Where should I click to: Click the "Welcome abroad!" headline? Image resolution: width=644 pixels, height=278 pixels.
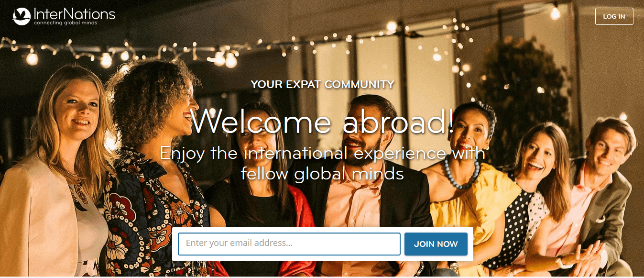tap(322, 121)
